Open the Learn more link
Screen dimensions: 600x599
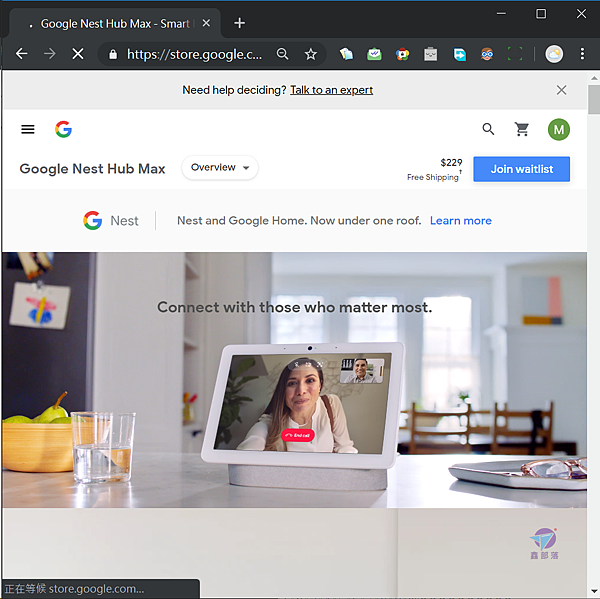(x=461, y=220)
